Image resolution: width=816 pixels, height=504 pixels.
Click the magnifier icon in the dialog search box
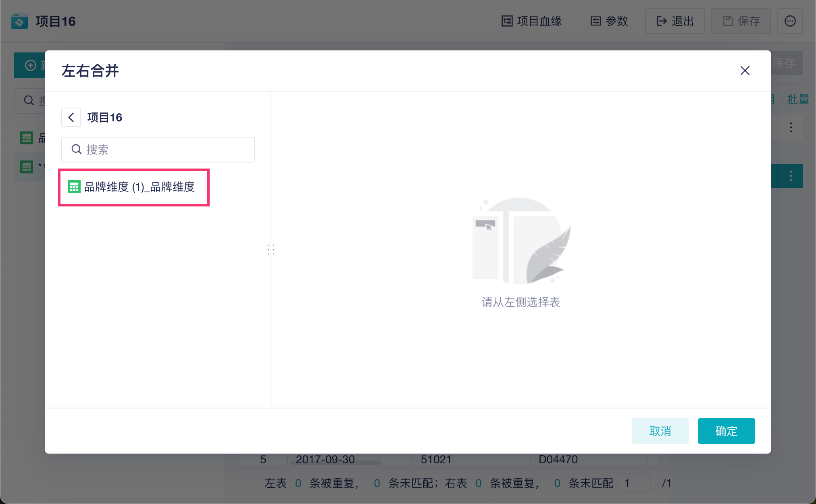[76, 150]
